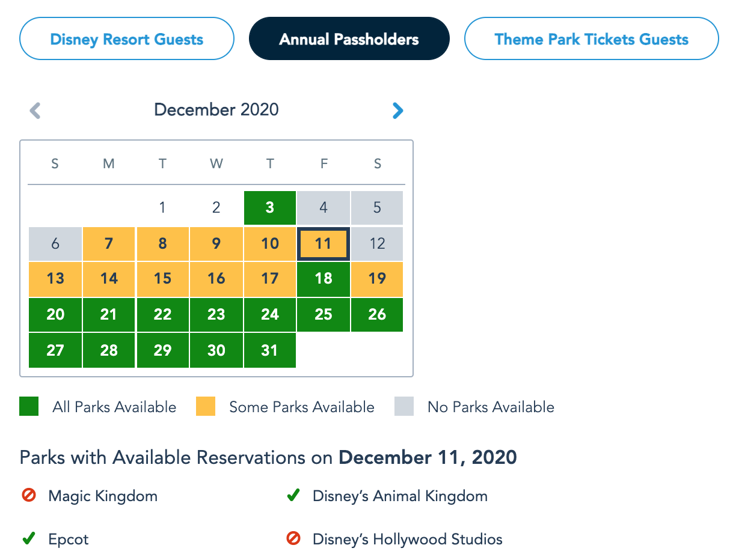The width and height of the screenshot is (730, 560).
Task: Open Theme Park Tickets Guests tab
Action: pyautogui.click(x=591, y=40)
